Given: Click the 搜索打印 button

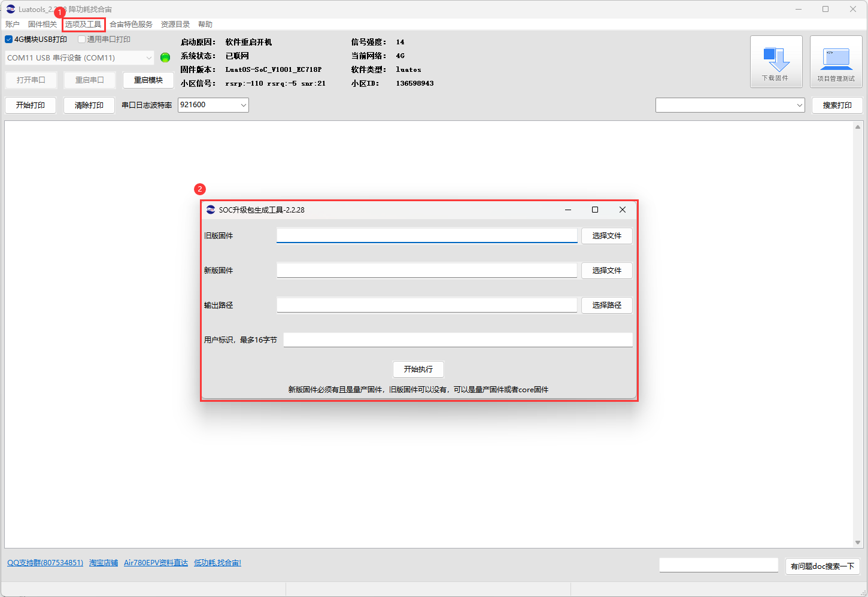Looking at the screenshot, I should click(x=837, y=105).
